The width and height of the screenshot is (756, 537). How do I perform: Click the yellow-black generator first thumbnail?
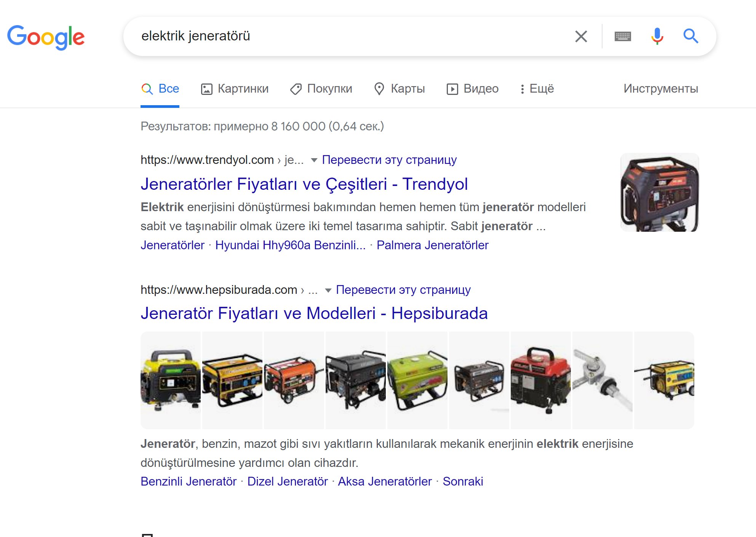[x=171, y=380]
